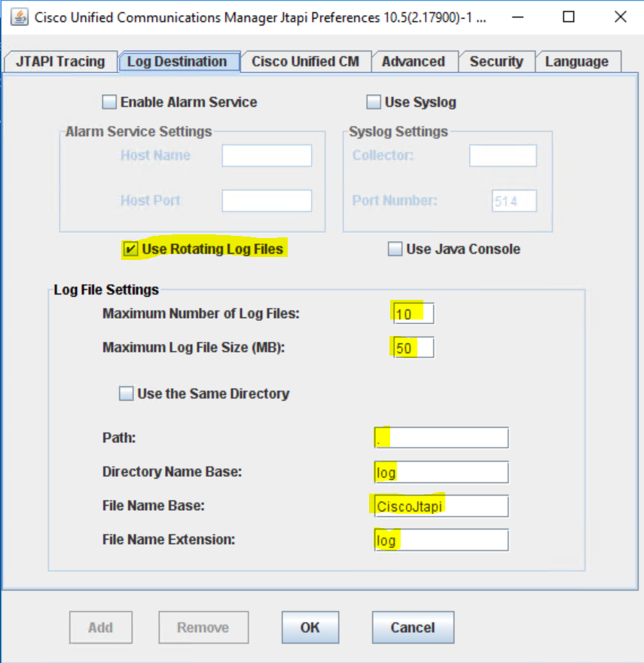Enable the Alarm Service checkbox
Image resolution: width=644 pixels, height=663 pixels.
click(x=109, y=102)
